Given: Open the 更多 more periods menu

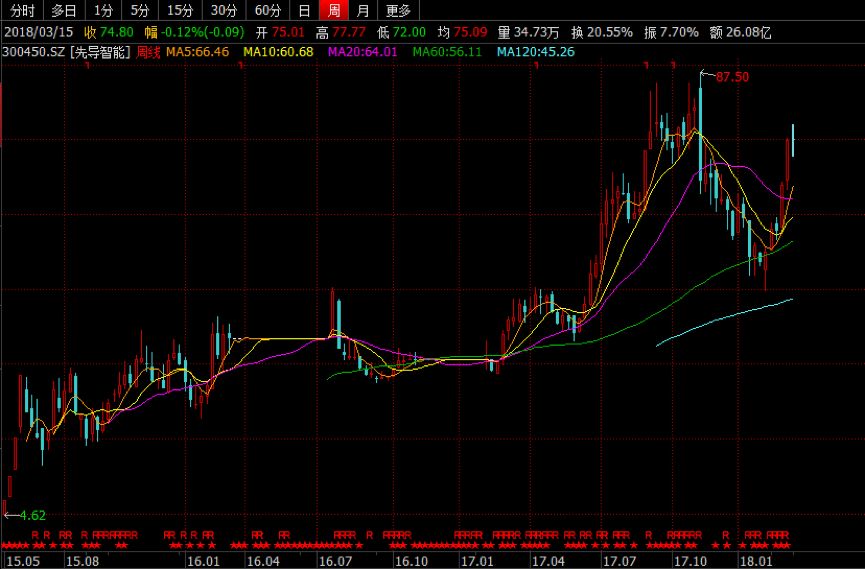Looking at the screenshot, I should click(398, 10).
